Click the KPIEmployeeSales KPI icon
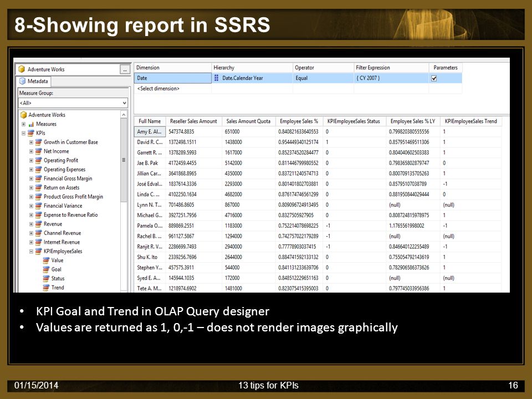Screen dimensions: 532x399 (x=39, y=252)
